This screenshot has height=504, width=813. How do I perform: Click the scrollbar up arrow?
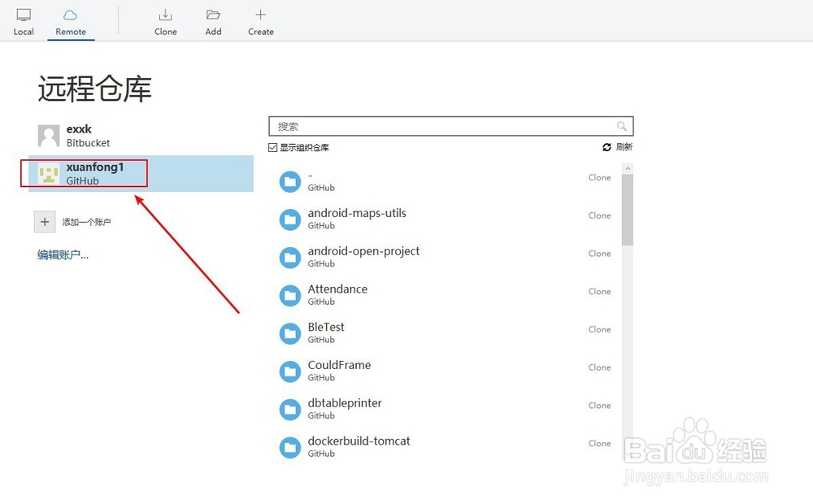(628, 168)
